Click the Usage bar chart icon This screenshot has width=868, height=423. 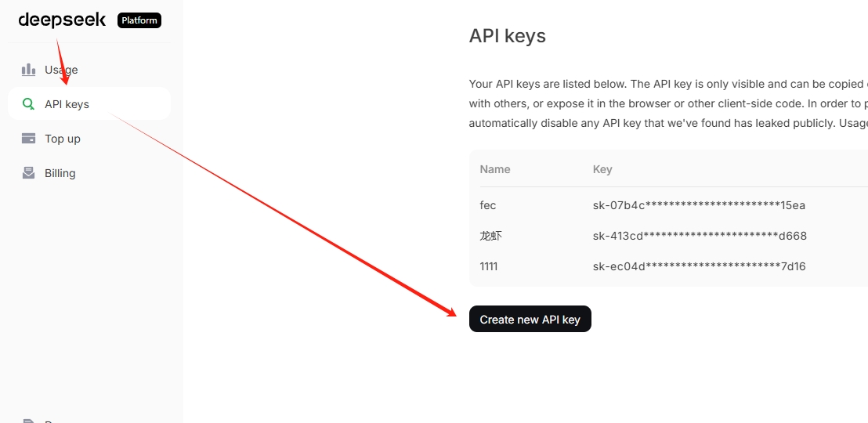[x=28, y=69]
